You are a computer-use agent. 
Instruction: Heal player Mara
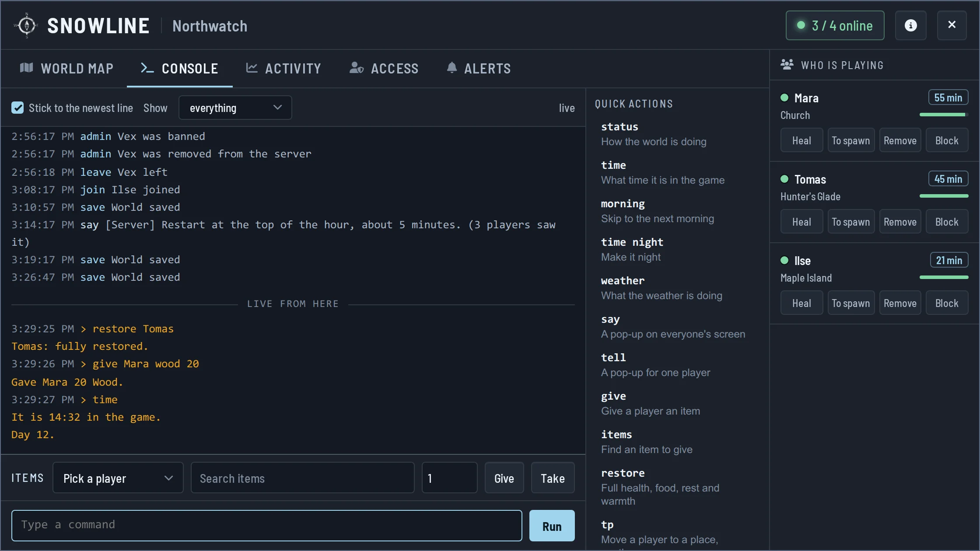pyautogui.click(x=801, y=140)
